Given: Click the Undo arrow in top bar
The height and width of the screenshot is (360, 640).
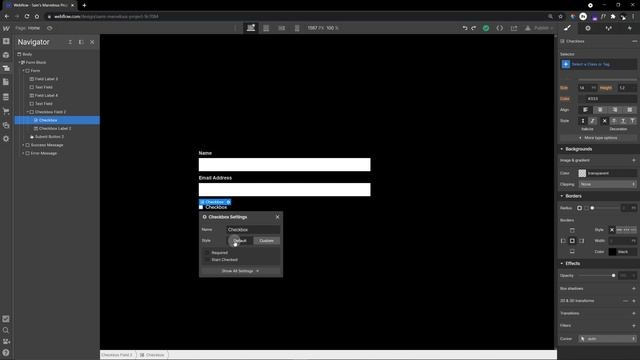Looking at the screenshot, I should (464, 28).
